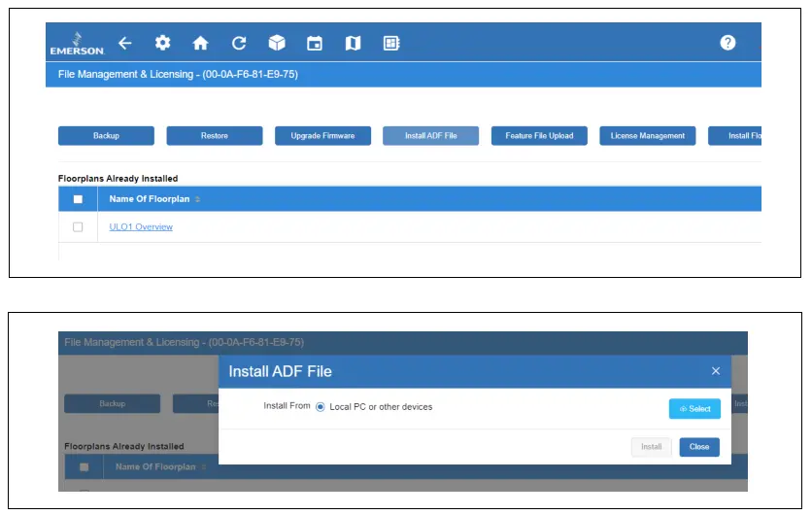Click the upper File Management & Licensing title

(178, 74)
